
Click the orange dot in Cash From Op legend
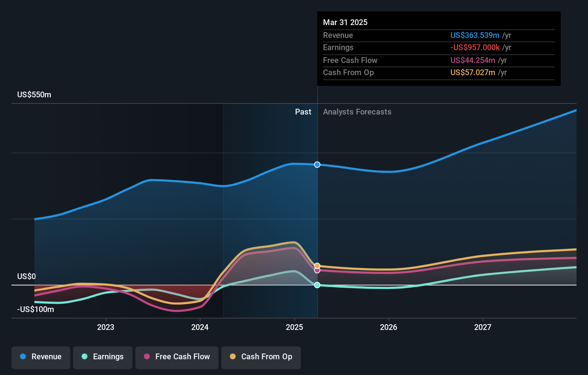point(233,356)
